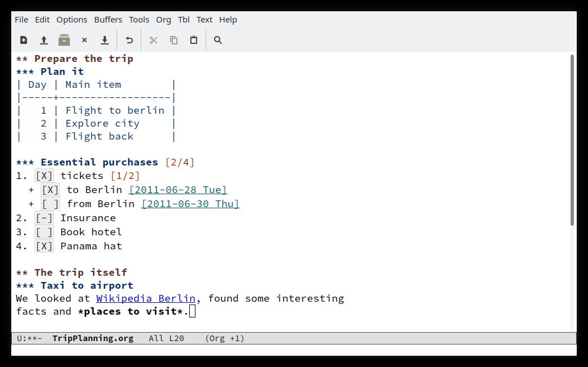
Task: Open the Org menu
Action: (x=163, y=20)
